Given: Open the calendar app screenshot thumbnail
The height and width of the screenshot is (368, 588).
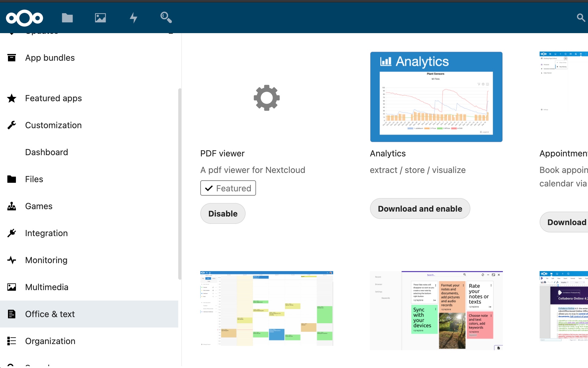Looking at the screenshot, I should [267, 309].
